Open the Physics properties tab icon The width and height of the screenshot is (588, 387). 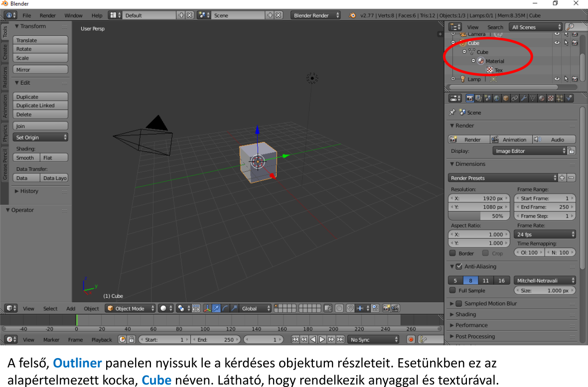click(569, 98)
